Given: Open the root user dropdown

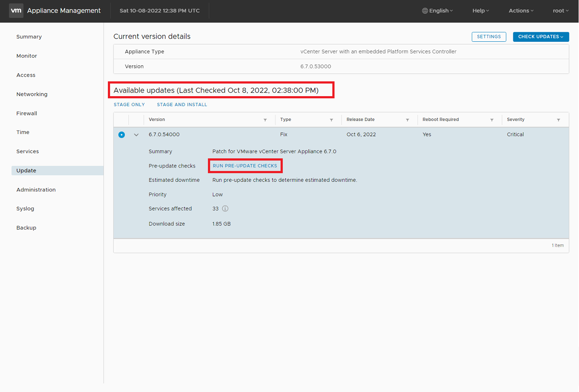Looking at the screenshot, I should point(561,11).
